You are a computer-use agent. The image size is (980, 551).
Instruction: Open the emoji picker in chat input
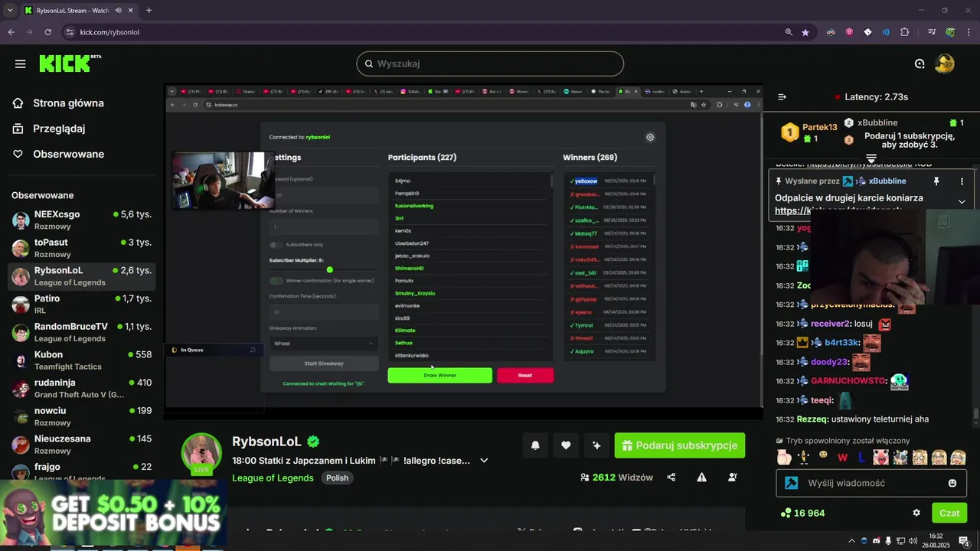point(952,483)
